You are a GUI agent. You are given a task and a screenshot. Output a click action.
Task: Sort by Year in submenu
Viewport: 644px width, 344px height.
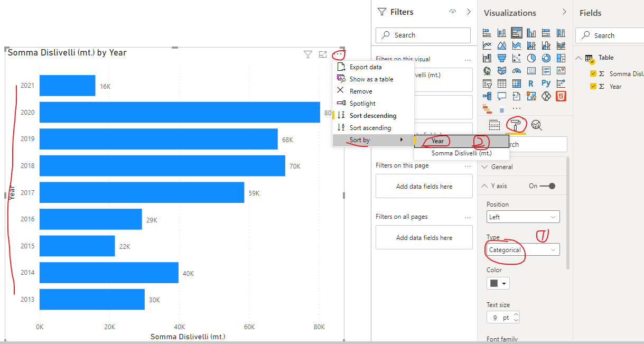tap(461, 141)
